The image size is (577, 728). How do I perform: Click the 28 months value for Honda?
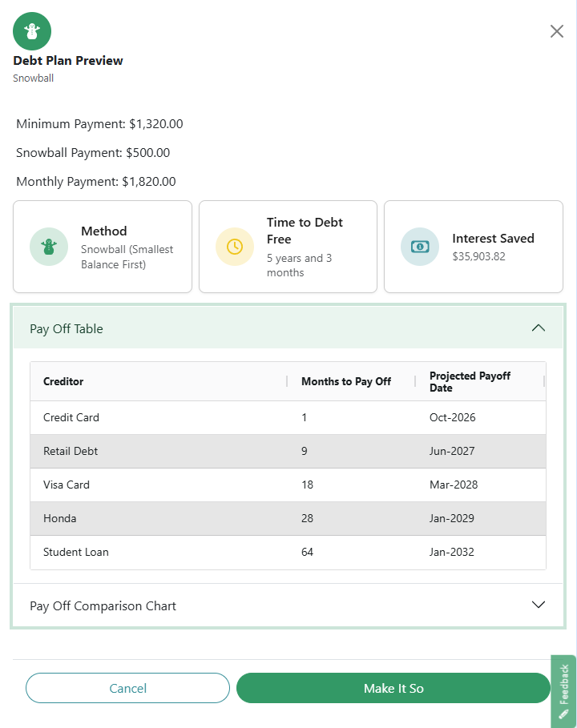(307, 518)
